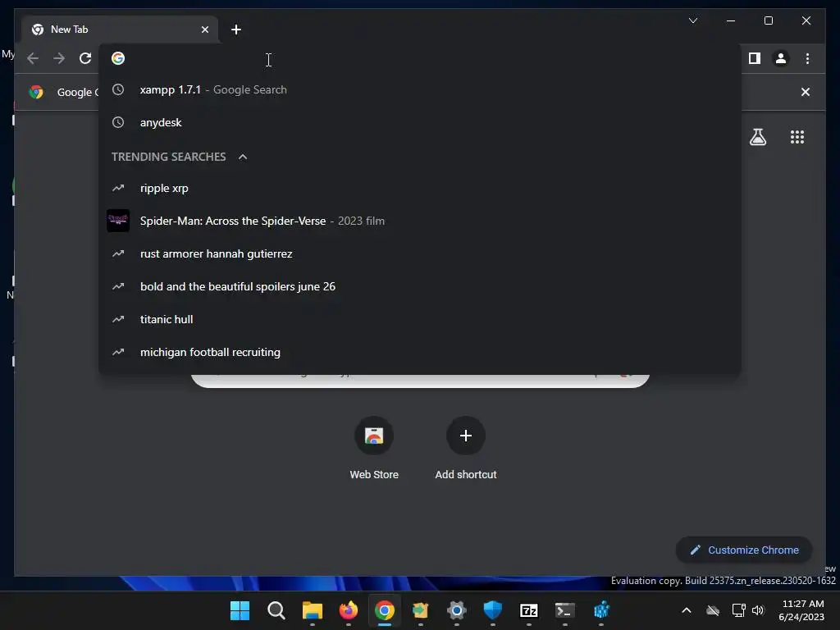Open network status tray icon
Image resolution: width=840 pixels, height=630 pixels.
click(739, 610)
